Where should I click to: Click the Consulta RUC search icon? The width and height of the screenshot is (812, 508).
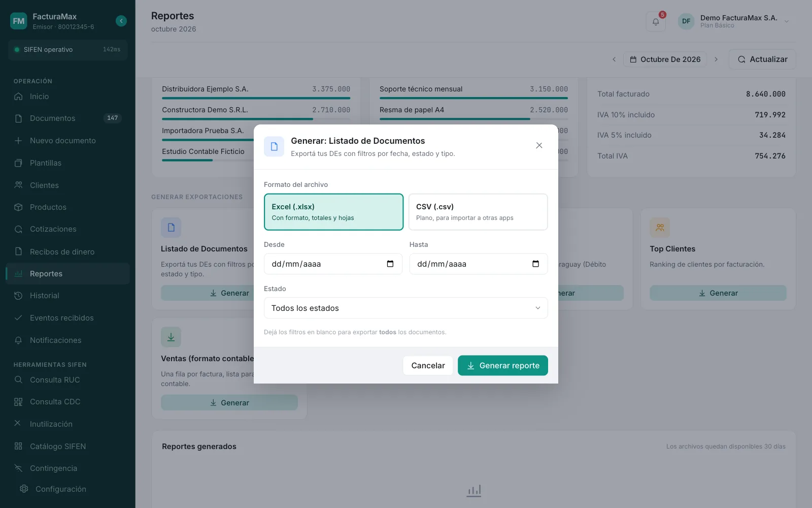click(x=18, y=380)
